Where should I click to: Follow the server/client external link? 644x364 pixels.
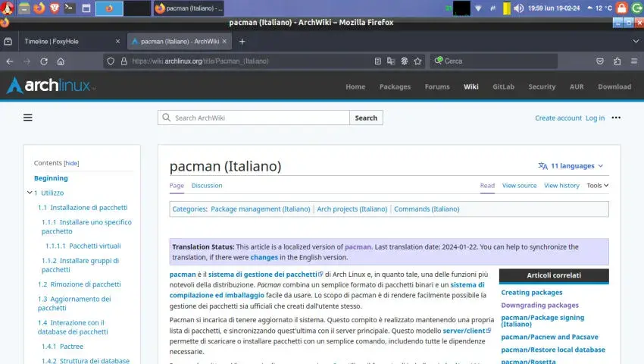click(x=467, y=331)
